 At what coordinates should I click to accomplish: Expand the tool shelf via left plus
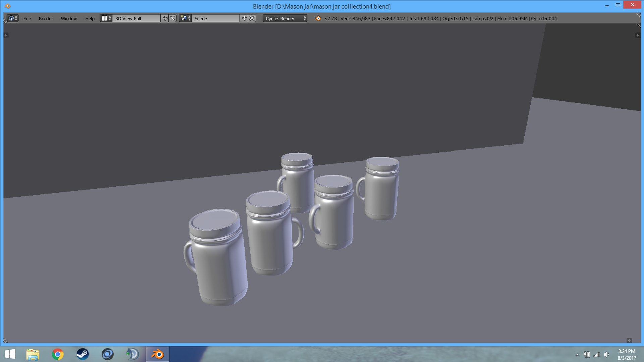point(6,35)
